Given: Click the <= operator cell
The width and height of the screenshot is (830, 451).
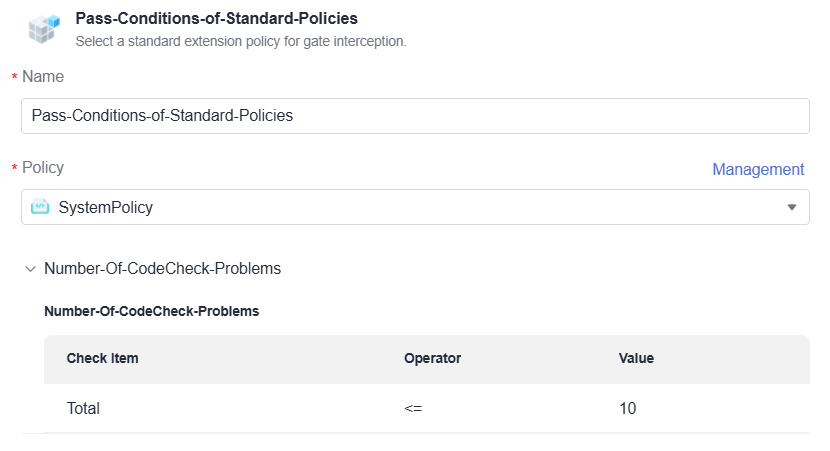Looking at the screenshot, I should [413, 408].
